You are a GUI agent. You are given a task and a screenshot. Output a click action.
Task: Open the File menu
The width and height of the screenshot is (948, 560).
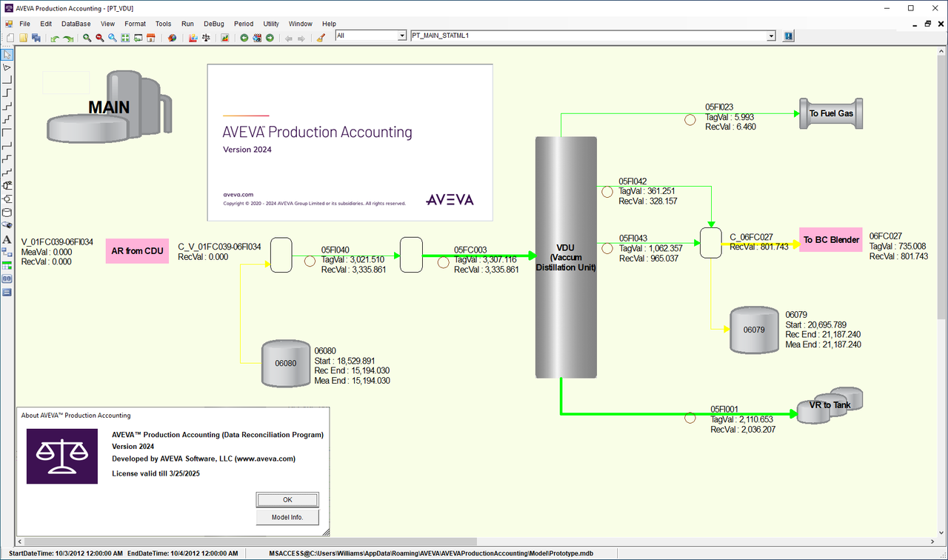[x=24, y=24]
